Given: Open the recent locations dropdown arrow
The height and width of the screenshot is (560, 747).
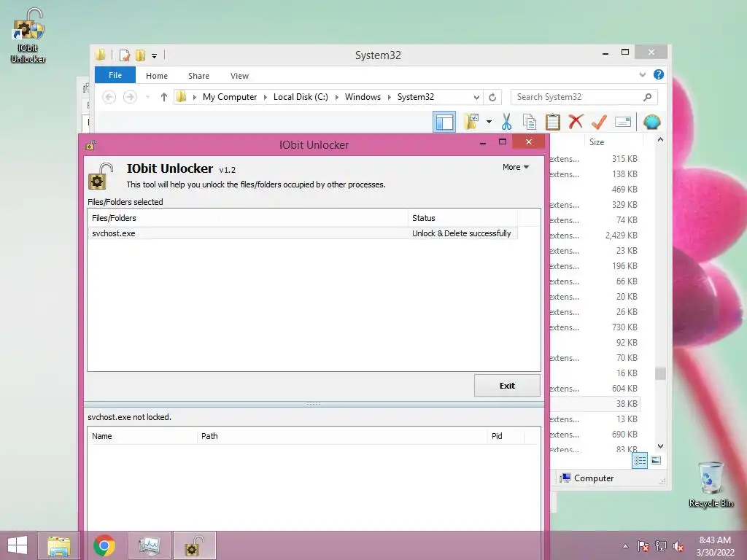Looking at the screenshot, I should tap(147, 97).
